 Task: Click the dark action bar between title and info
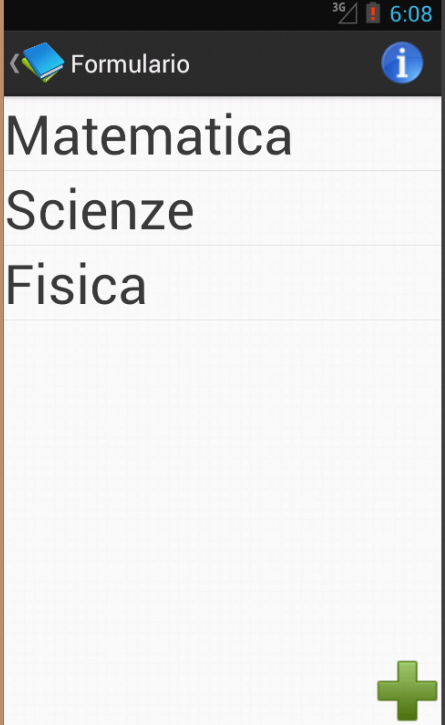pos(284,63)
